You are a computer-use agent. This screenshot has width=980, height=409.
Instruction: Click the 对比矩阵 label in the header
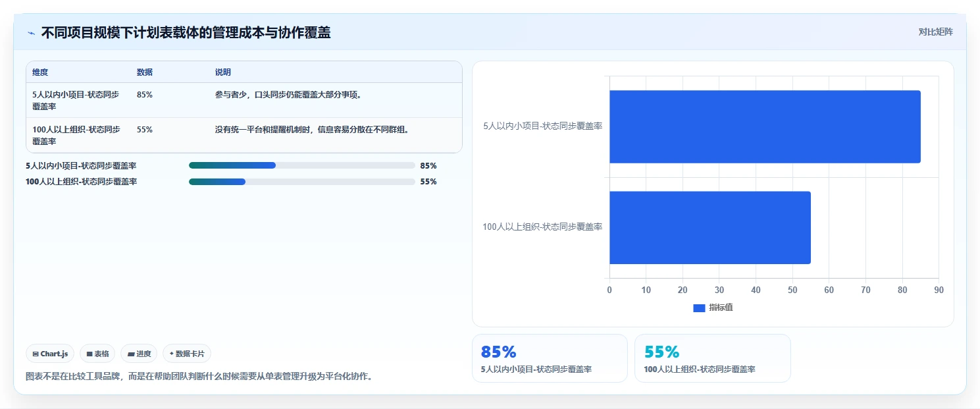click(x=935, y=32)
